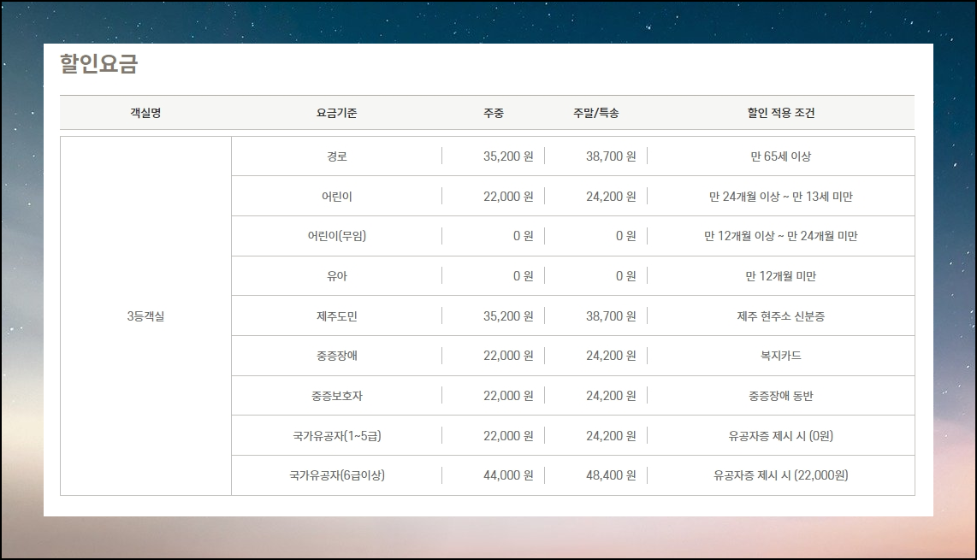977x560 pixels.
Task: Click the 22,000 원 weekday fare for 중증장애
Action: pyautogui.click(x=508, y=356)
